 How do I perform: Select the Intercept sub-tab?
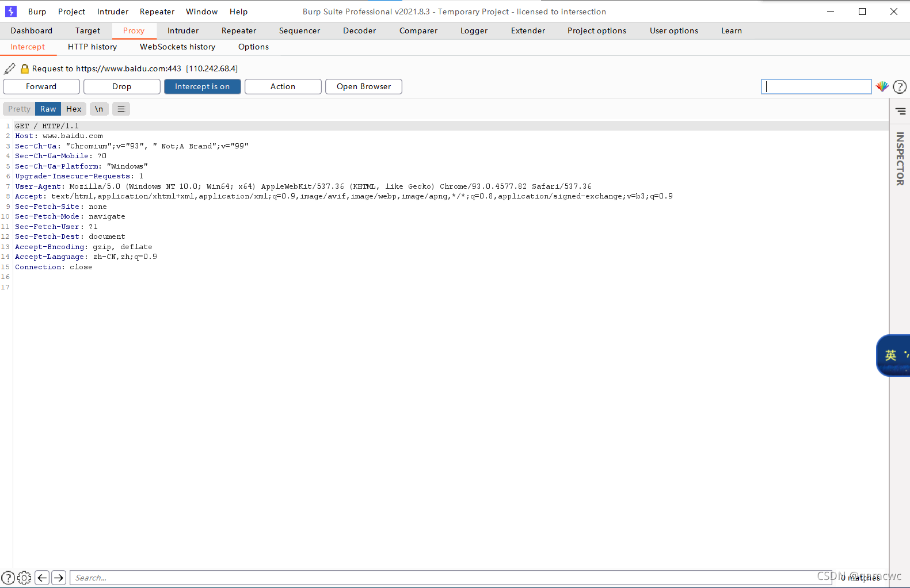coord(28,47)
